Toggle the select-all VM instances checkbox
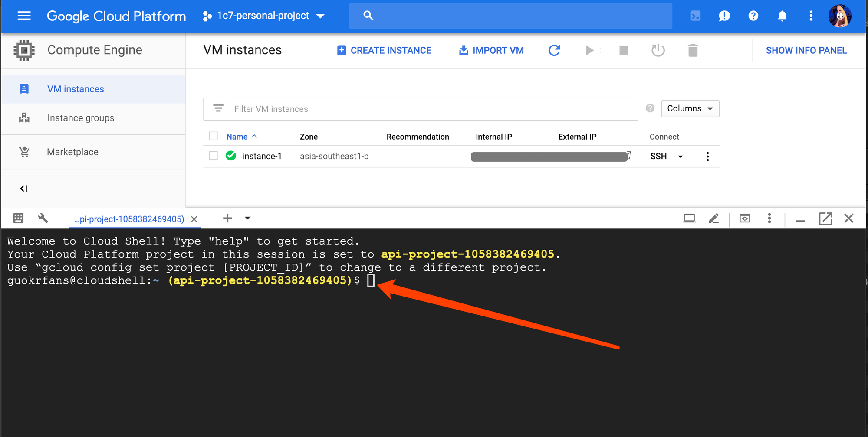 [213, 136]
